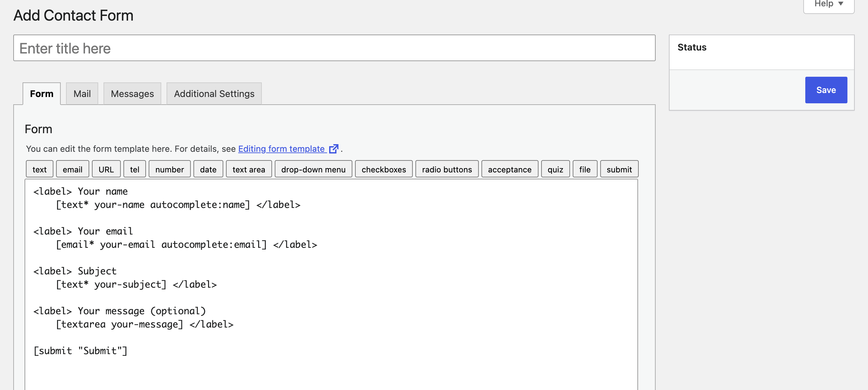This screenshot has height=390, width=868.
Task: Click the "<label> Subject" line
Action: pyautogui.click(x=75, y=271)
